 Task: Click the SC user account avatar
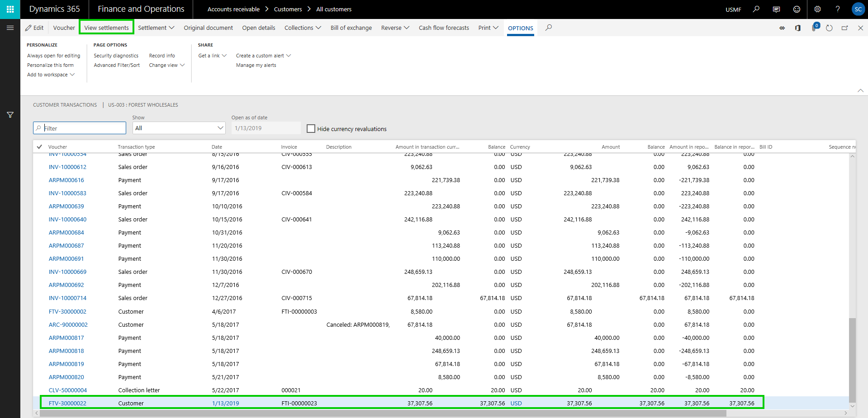(x=858, y=9)
